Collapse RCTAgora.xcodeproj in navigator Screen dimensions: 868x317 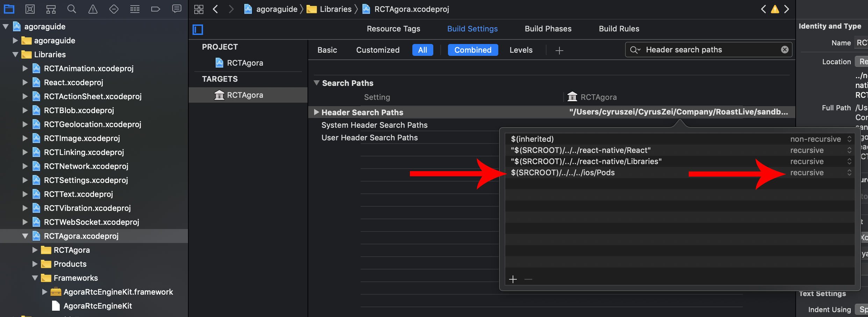tap(25, 236)
